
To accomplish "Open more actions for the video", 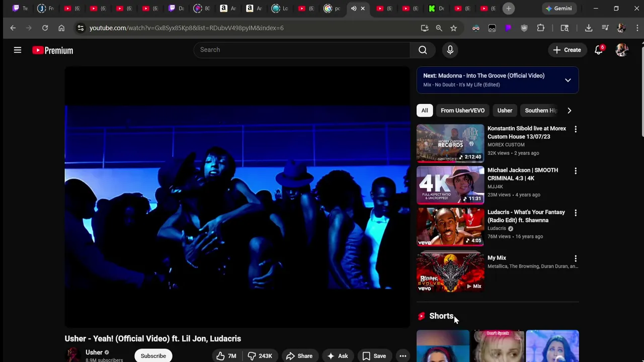I will click(x=403, y=356).
